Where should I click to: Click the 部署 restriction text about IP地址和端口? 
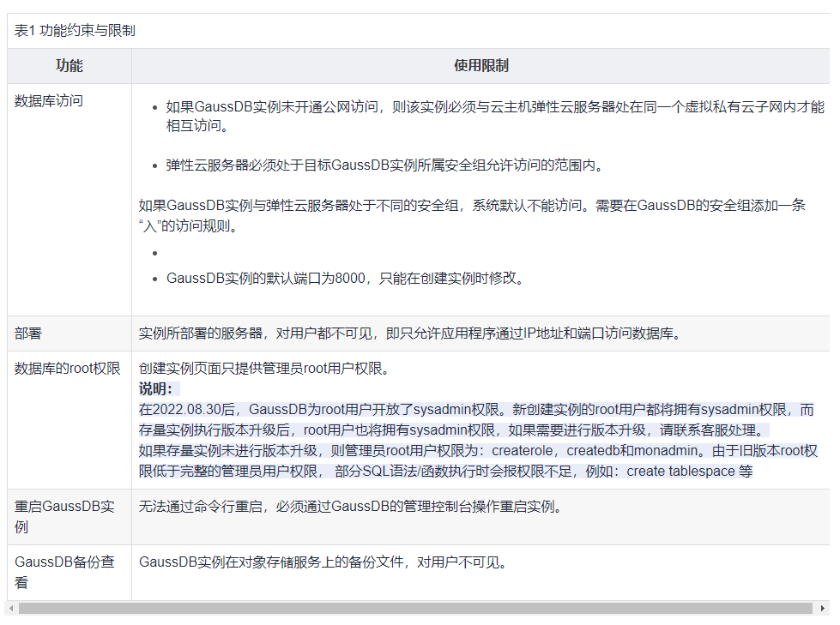point(410,334)
